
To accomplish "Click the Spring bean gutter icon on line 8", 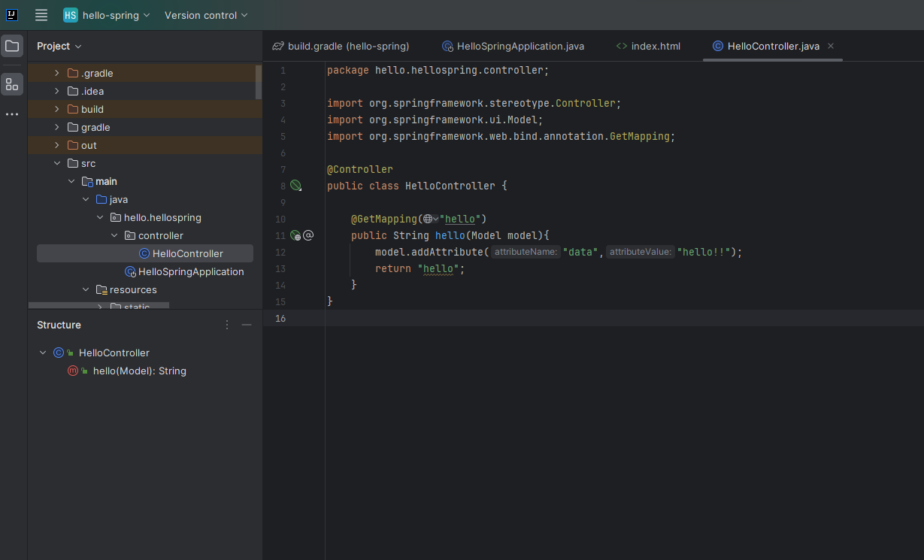I will pyautogui.click(x=295, y=186).
